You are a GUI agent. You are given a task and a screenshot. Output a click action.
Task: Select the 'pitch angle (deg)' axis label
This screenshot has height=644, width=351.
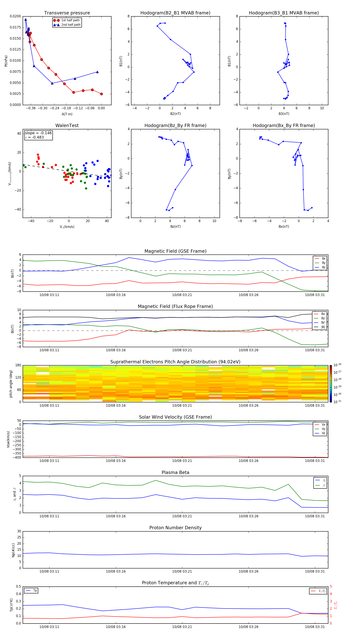(x=11, y=384)
